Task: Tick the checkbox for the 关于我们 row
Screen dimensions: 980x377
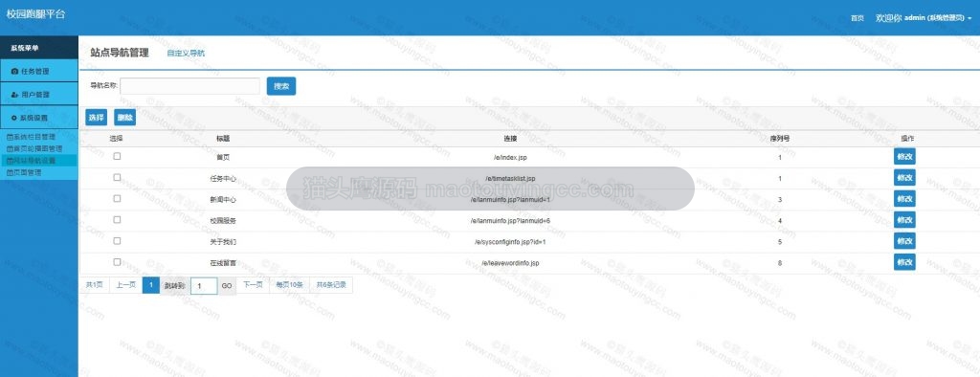Action: 117,241
